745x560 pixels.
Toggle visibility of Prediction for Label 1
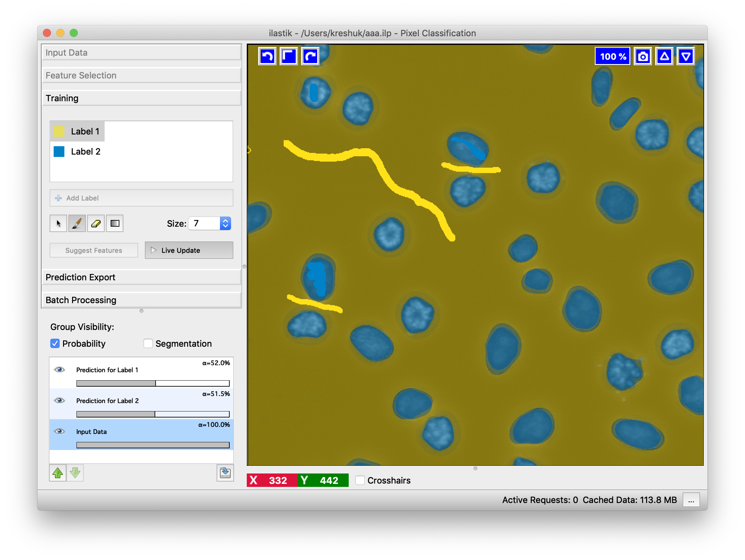point(60,370)
